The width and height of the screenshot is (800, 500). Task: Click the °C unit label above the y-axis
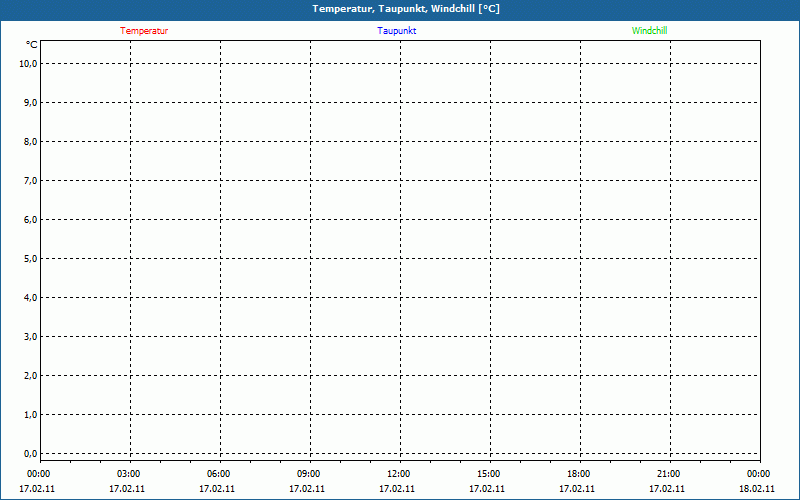pos(32,45)
